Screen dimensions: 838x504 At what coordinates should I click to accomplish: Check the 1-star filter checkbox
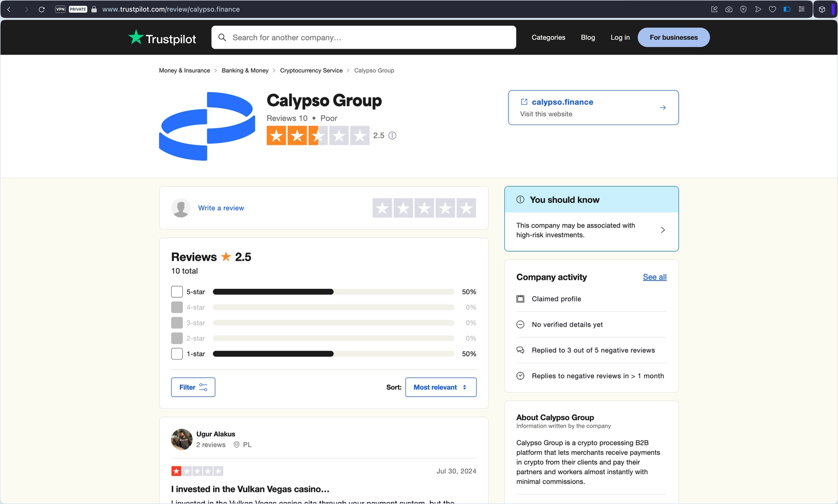pos(177,354)
